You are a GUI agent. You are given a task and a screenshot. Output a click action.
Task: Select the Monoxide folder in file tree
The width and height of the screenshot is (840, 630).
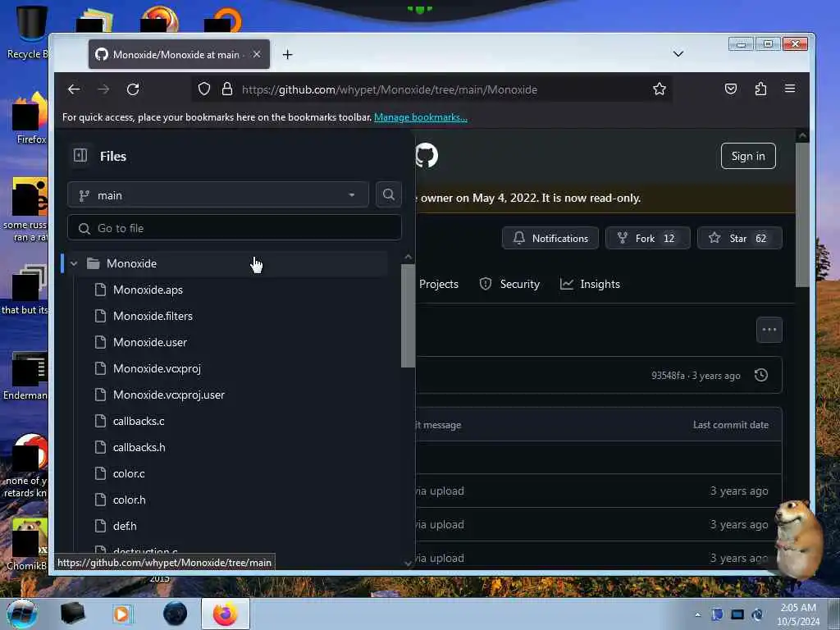[225, 263]
